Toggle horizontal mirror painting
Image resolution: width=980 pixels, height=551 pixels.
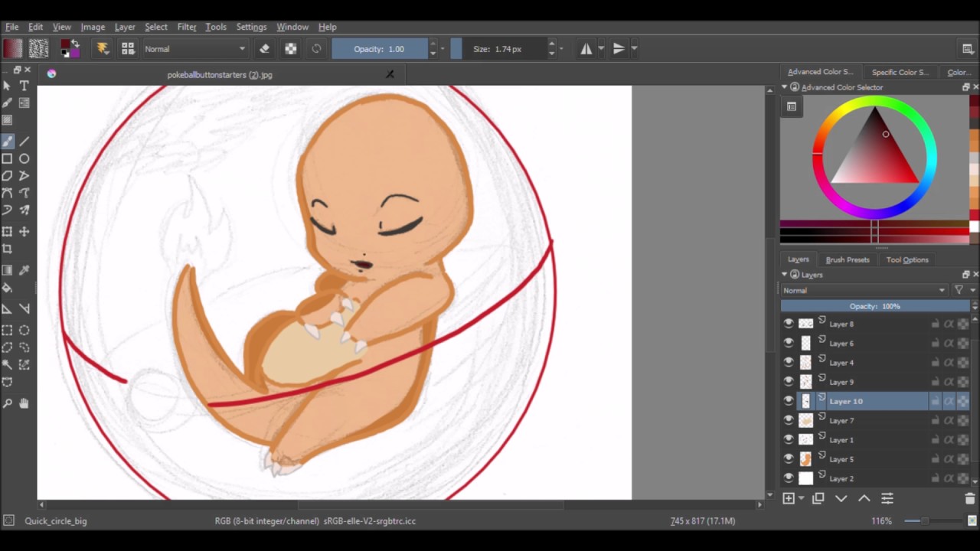click(x=586, y=49)
